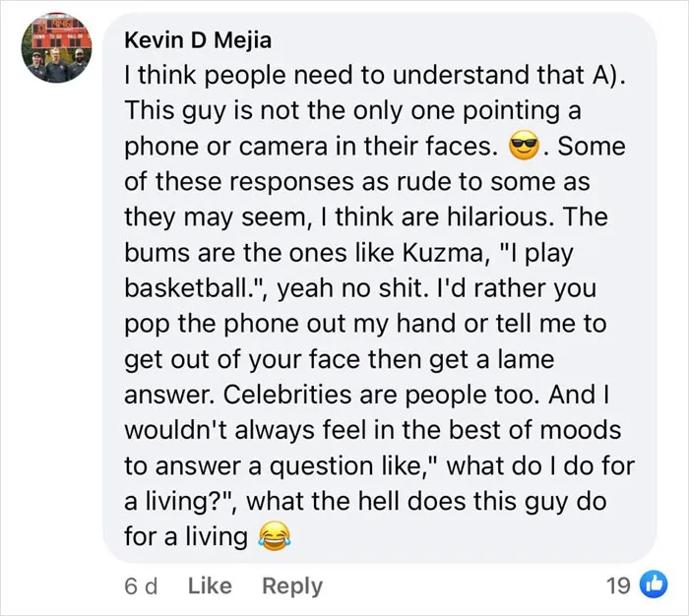
Task: Click the word "basketball" in the comment
Action: tap(185, 288)
